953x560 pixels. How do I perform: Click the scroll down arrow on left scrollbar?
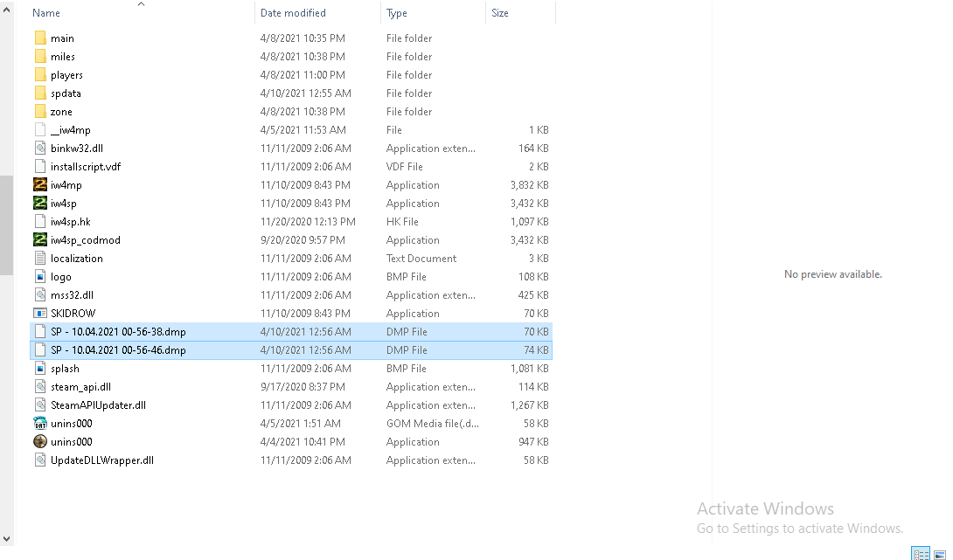(x=6, y=539)
